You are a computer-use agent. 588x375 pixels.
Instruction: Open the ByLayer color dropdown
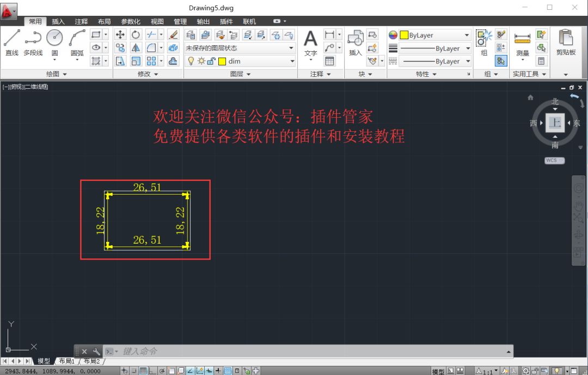click(x=434, y=35)
